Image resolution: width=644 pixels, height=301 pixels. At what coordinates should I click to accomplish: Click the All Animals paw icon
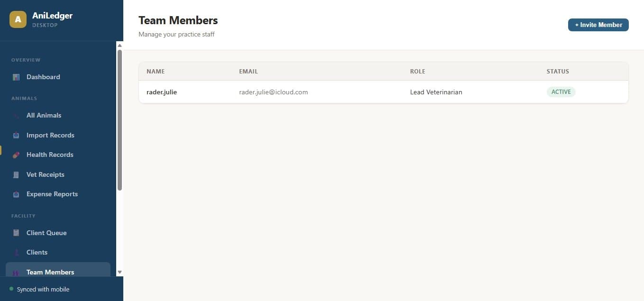pos(16,115)
